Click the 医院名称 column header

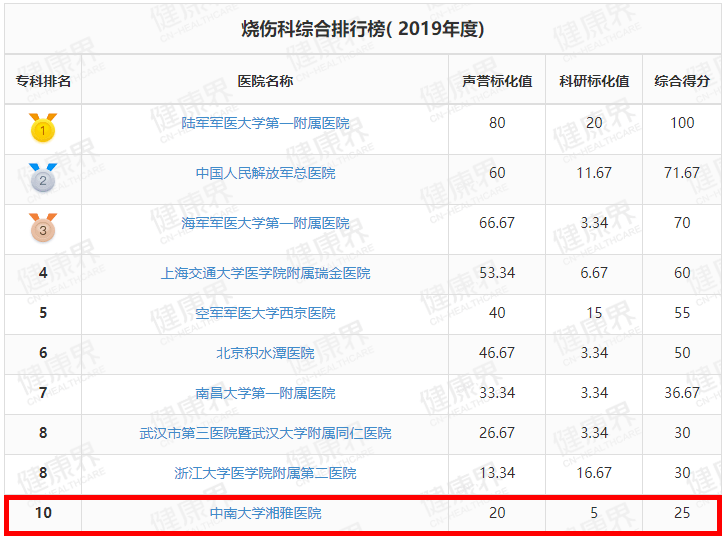coord(265,81)
